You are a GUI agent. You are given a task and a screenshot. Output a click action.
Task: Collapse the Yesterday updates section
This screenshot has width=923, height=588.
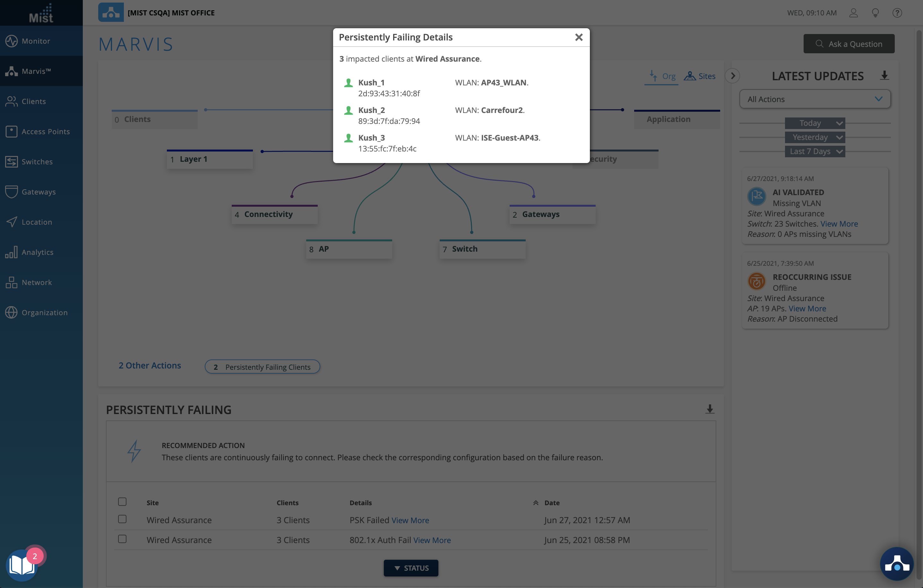tap(815, 137)
